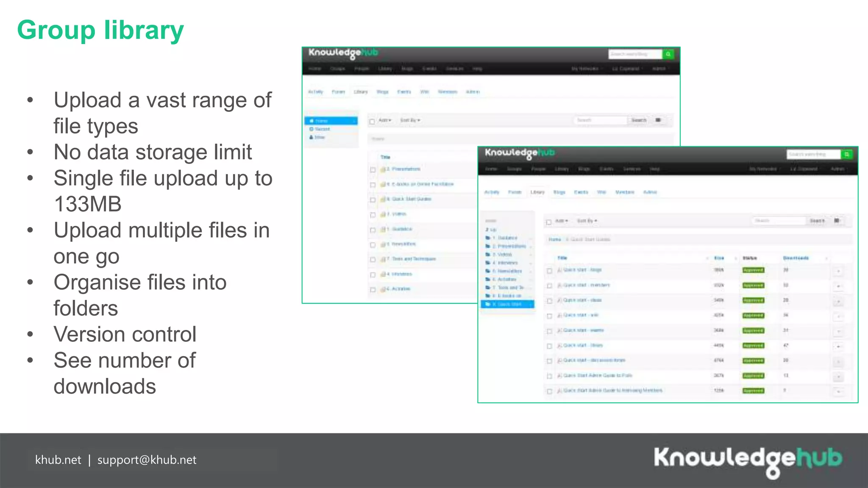868x488 pixels.
Task: Open actions dropdown for Quick start - wiki row
Action: (839, 316)
